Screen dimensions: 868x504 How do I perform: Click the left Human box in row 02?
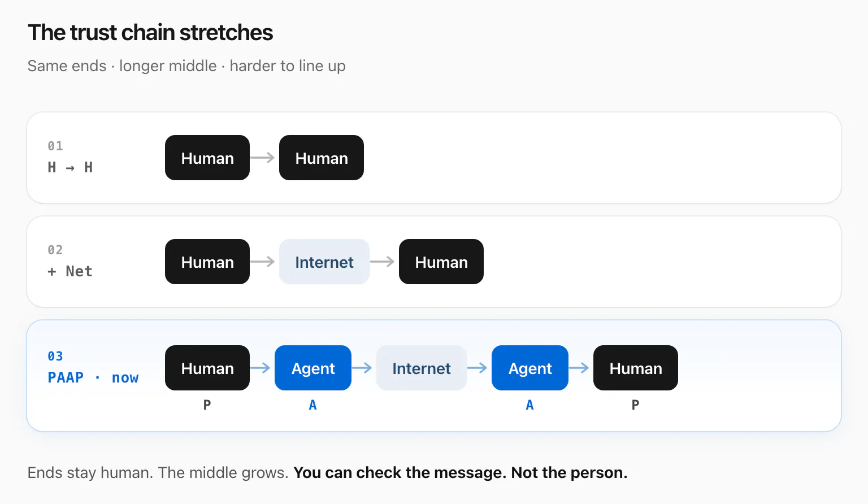pos(207,262)
